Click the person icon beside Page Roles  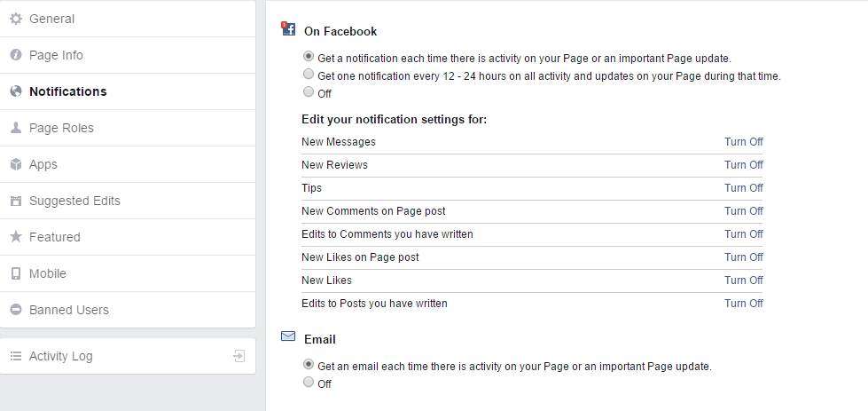click(15, 128)
